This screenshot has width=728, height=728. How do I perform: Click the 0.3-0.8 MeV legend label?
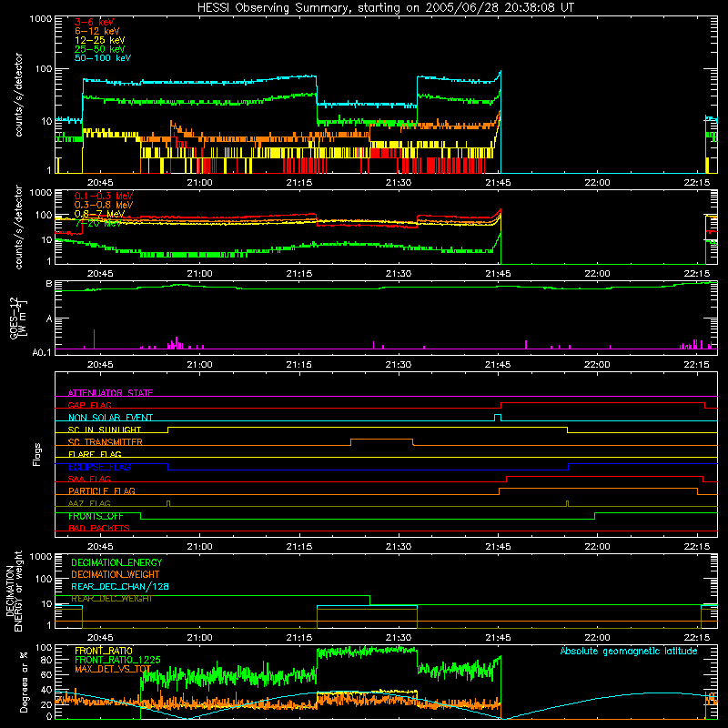coord(104,205)
